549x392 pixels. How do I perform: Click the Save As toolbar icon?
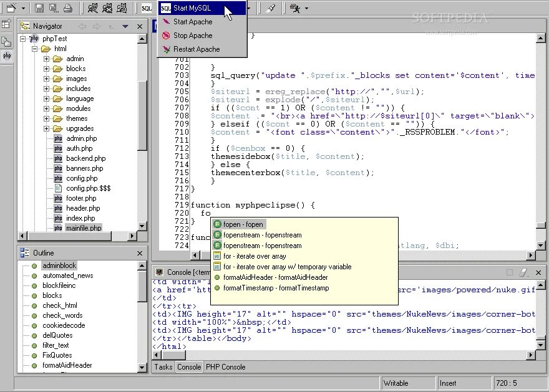(x=54, y=7)
